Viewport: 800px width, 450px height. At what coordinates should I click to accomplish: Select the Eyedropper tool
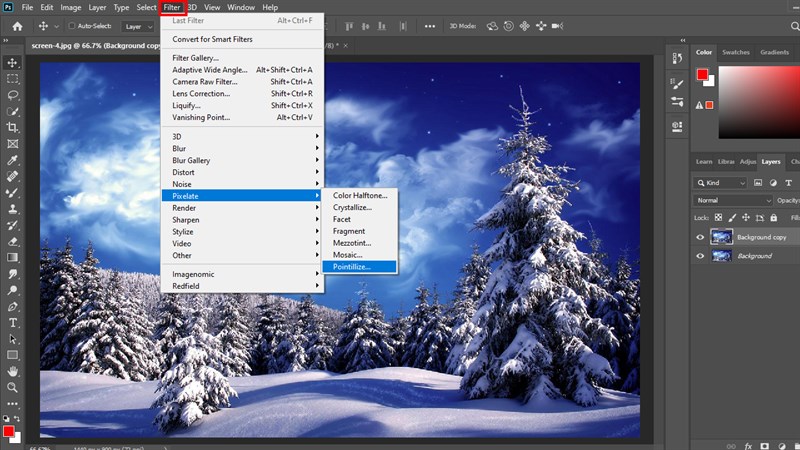(x=12, y=160)
